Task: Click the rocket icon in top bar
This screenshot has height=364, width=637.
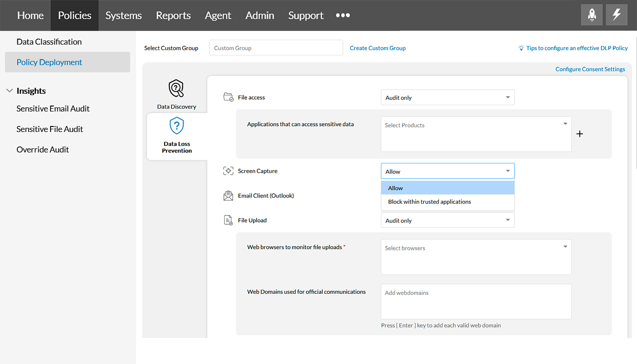Action: (x=591, y=15)
